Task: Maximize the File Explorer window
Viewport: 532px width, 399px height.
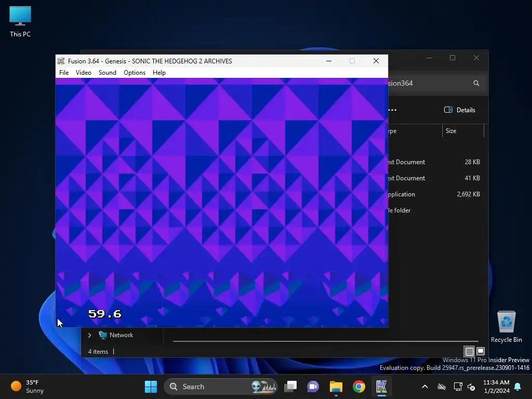Action: point(453,58)
